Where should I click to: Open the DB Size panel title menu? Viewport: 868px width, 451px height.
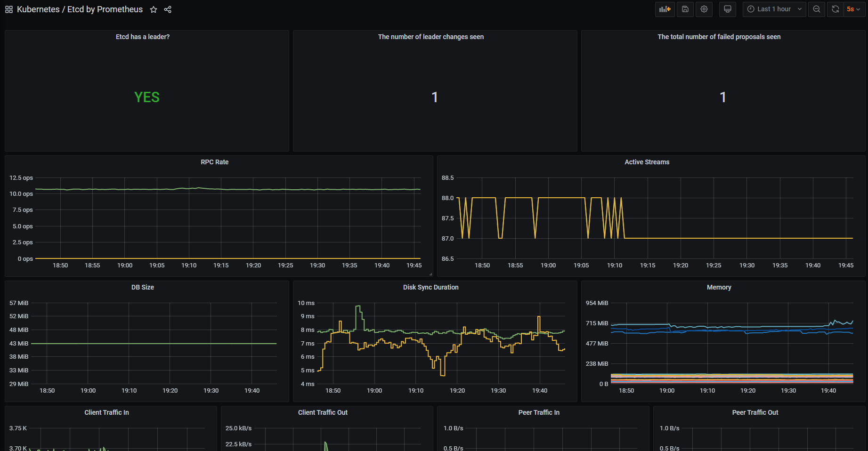pyautogui.click(x=143, y=287)
